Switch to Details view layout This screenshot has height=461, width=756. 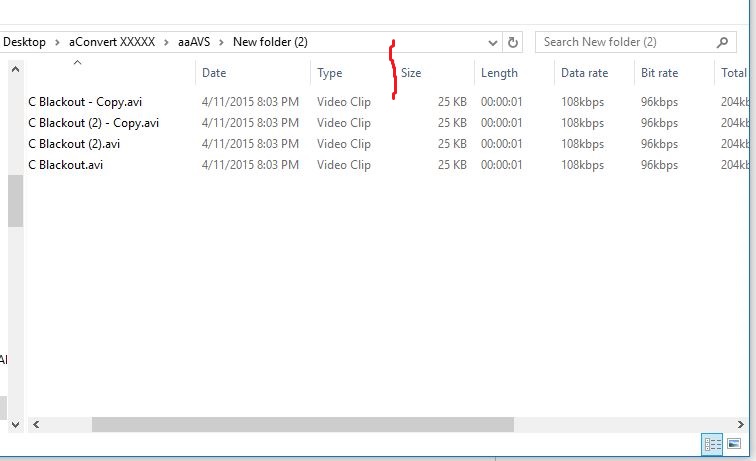[712, 443]
